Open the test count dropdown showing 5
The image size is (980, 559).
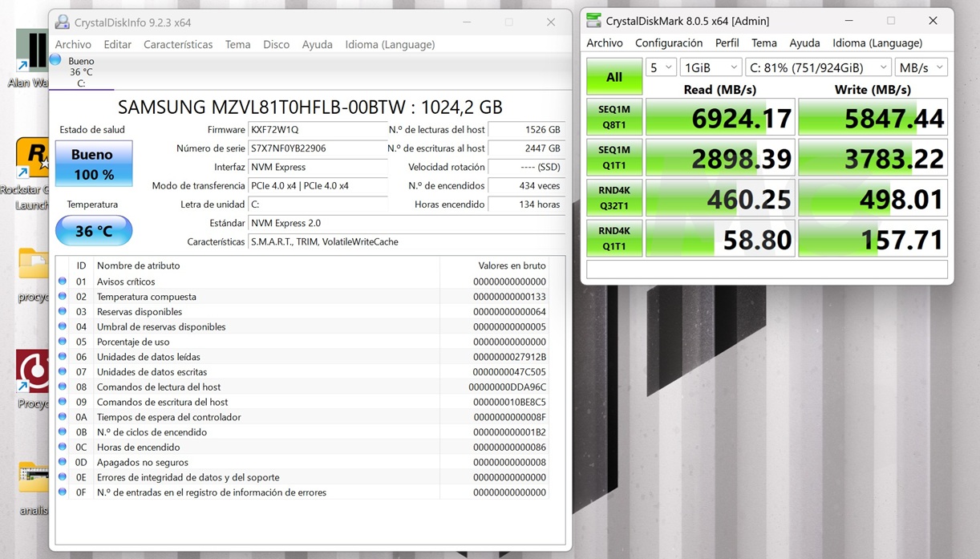pyautogui.click(x=661, y=67)
